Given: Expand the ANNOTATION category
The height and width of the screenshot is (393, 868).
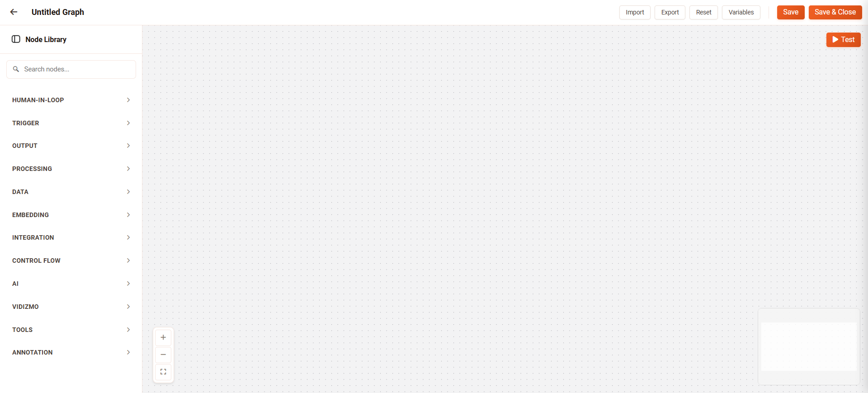Looking at the screenshot, I should point(71,352).
